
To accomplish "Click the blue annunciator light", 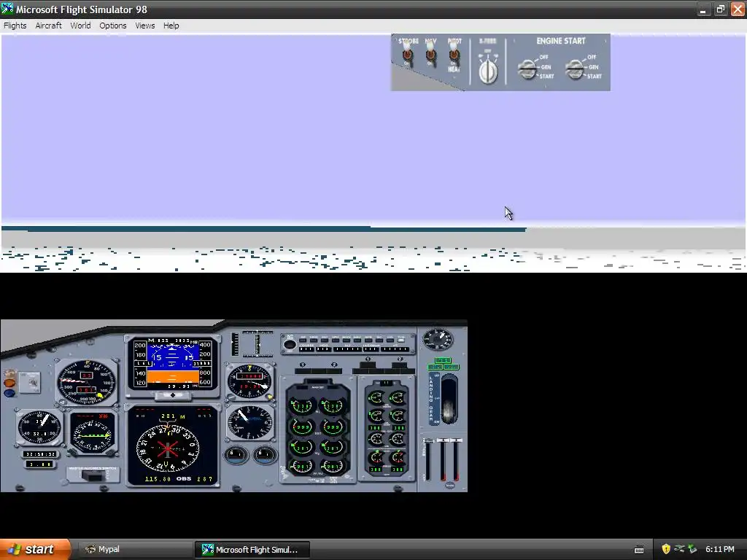I will pos(9,393).
